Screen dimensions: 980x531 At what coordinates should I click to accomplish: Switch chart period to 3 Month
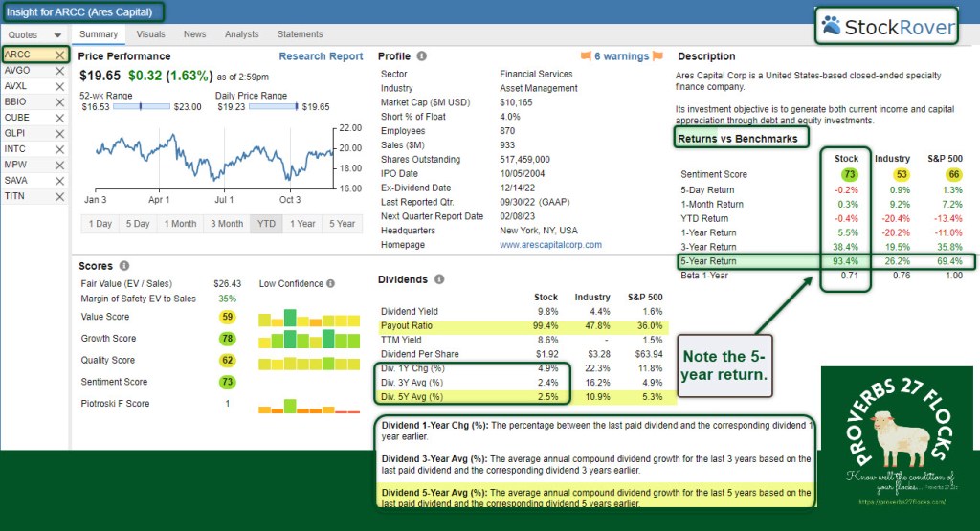click(x=226, y=224)
